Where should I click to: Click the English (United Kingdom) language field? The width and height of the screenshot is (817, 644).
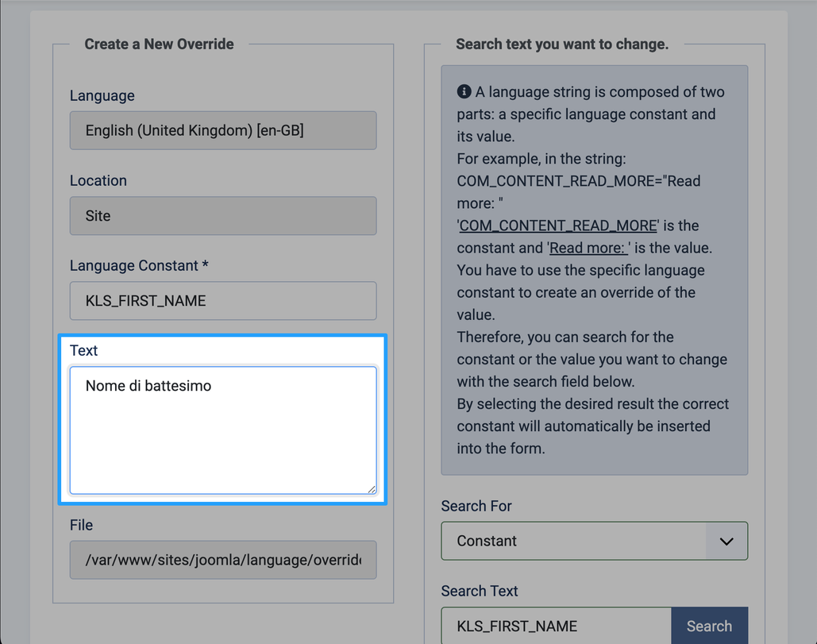click(x=223, y=130)
